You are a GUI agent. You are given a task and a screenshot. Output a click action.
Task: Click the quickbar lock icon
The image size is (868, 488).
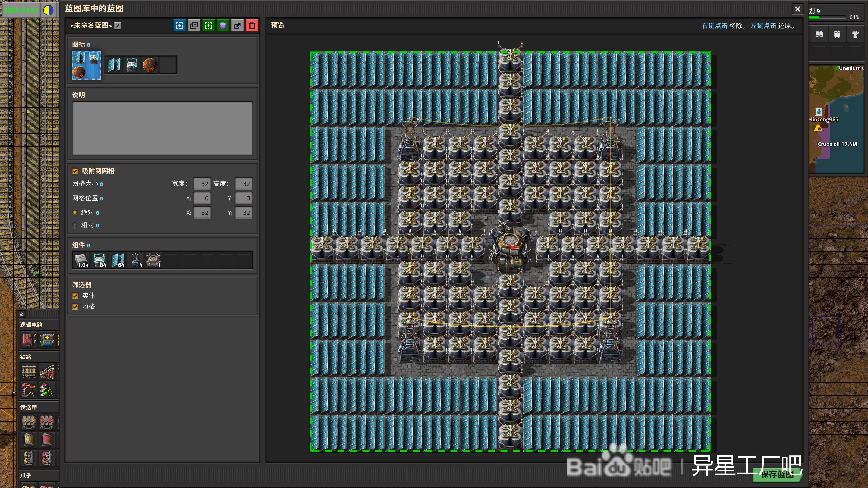[22, 314]
